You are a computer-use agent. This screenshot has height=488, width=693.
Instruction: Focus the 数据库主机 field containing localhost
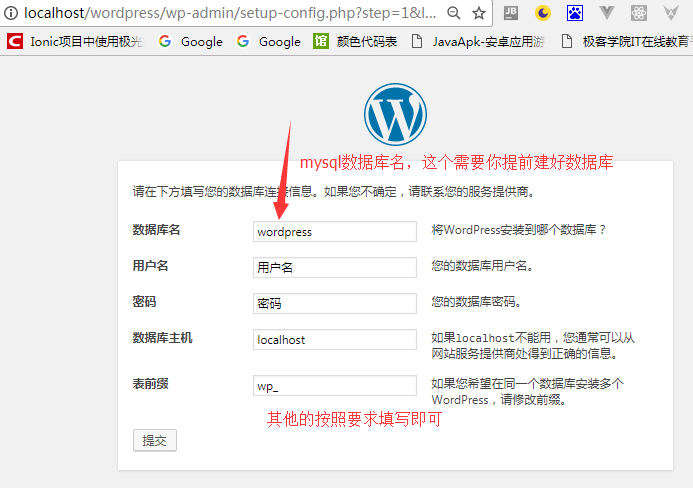335,339
